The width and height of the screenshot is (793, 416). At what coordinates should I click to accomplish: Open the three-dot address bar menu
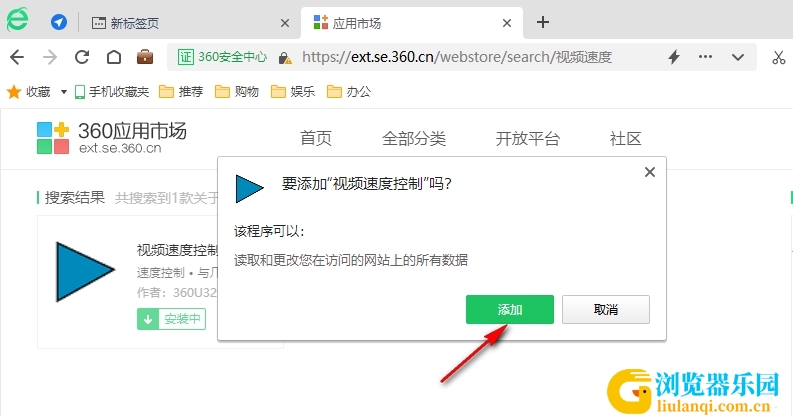coord(705,57)
